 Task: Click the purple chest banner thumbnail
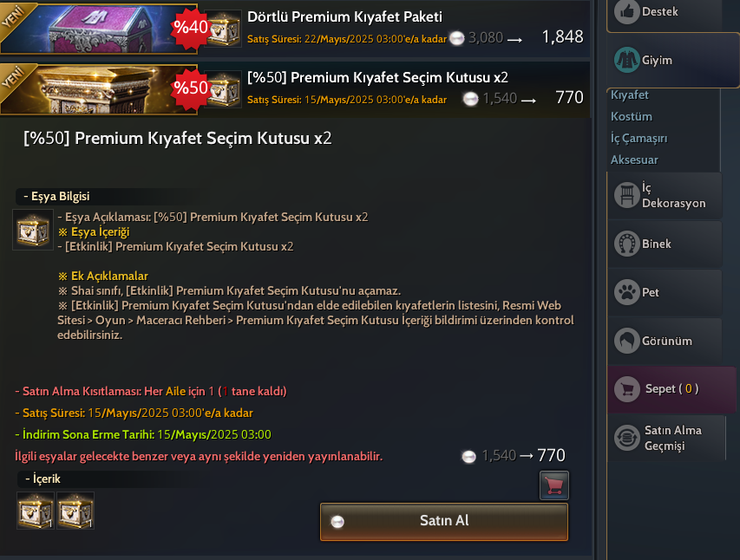[99, 29]
